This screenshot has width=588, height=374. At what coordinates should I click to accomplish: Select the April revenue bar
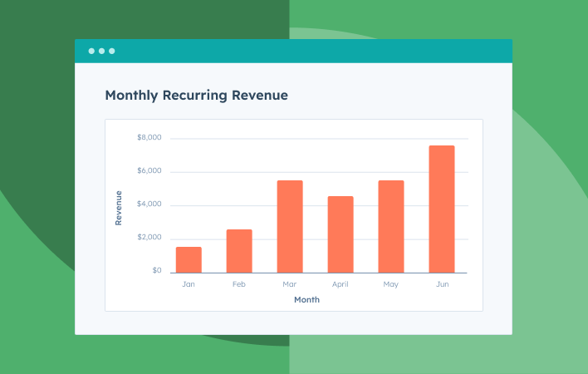point(341,234)
